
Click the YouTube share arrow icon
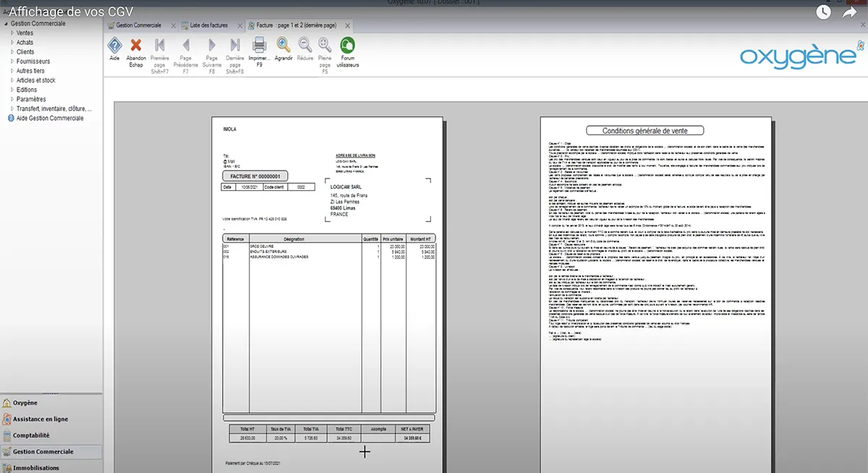click(x=849, y=12)
